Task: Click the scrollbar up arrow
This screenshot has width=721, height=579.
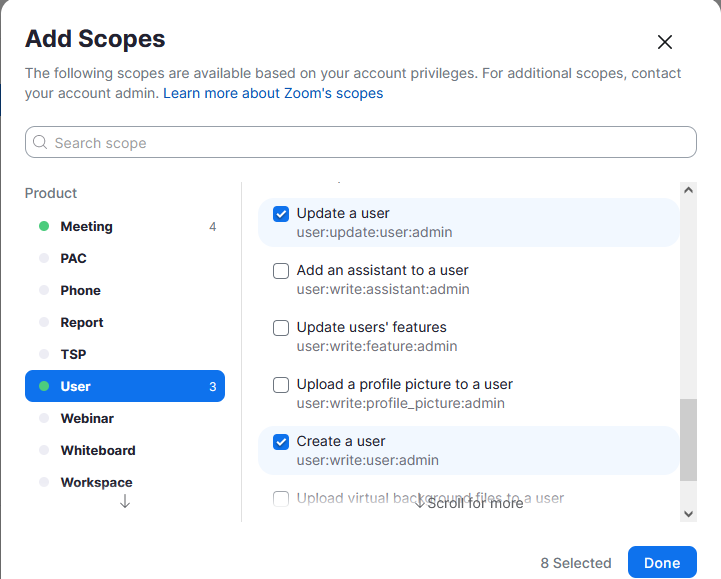Action: 688,190
